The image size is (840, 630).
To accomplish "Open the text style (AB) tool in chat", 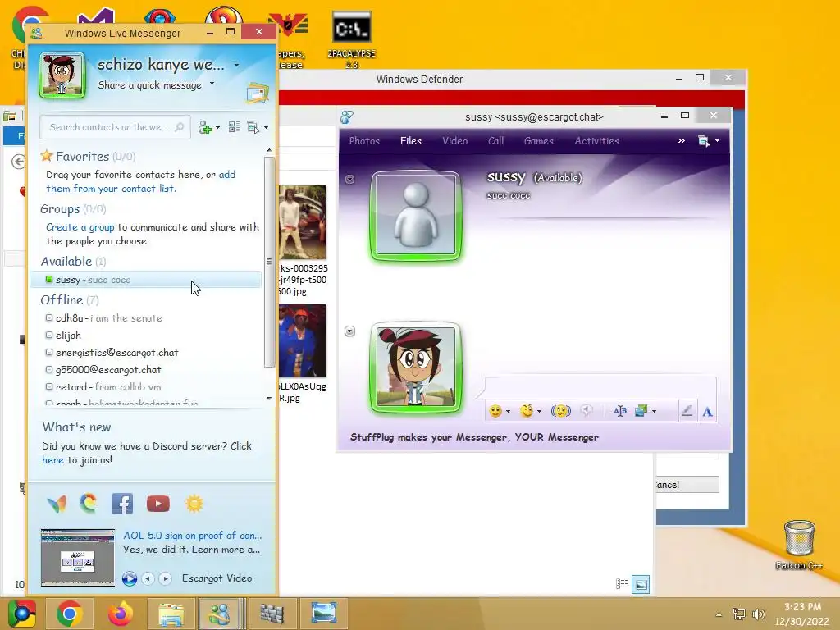I will pyautogui.click(x=620, y=411).
